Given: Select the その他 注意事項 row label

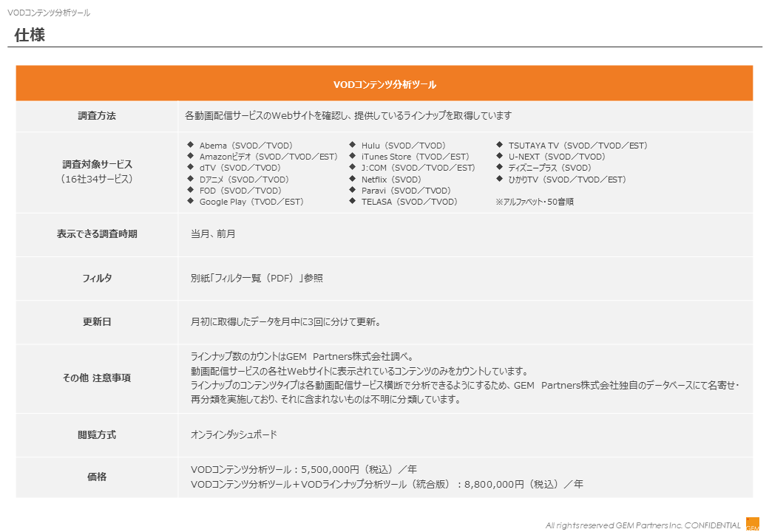Looking at the screenshot, I should [x=97, y=378].
